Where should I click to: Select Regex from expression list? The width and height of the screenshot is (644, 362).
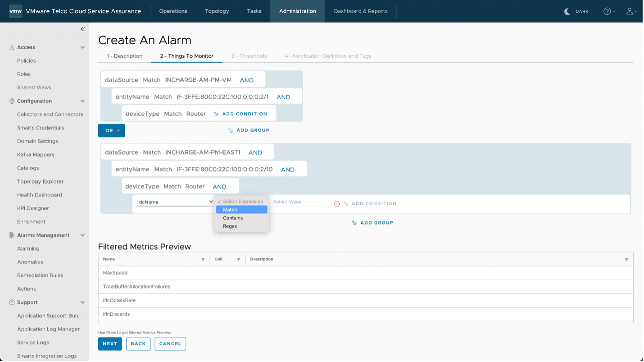(242, 226)
